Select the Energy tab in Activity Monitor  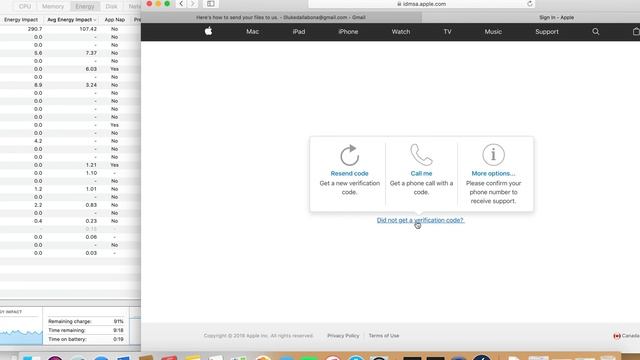[84, 6]
